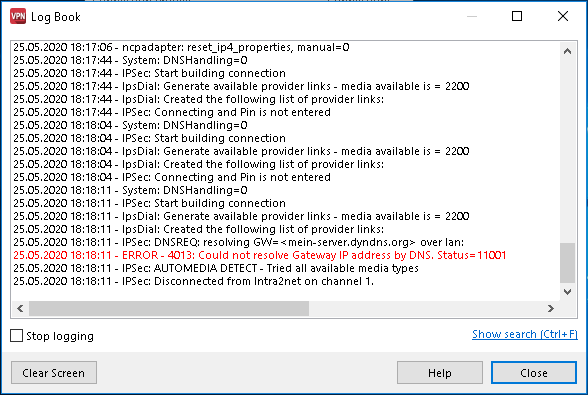Select the ncpadapter reset_ip4_properties log line

(181, 47)
